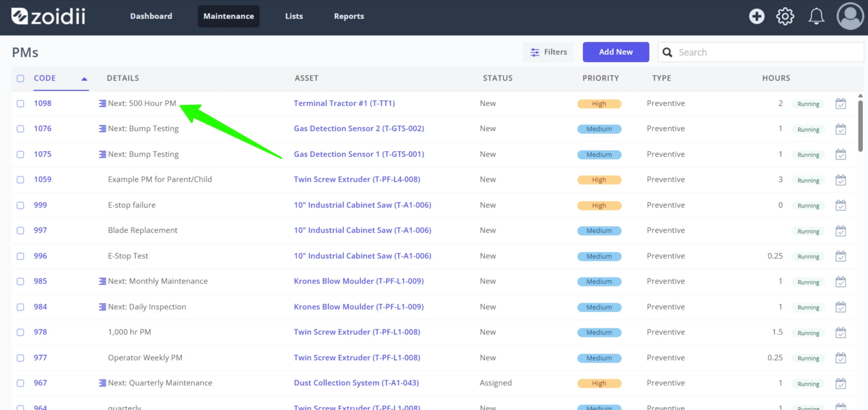This screenshot has height=410, width=868.
Task: Check the box for PM 997
Action: 20,231
